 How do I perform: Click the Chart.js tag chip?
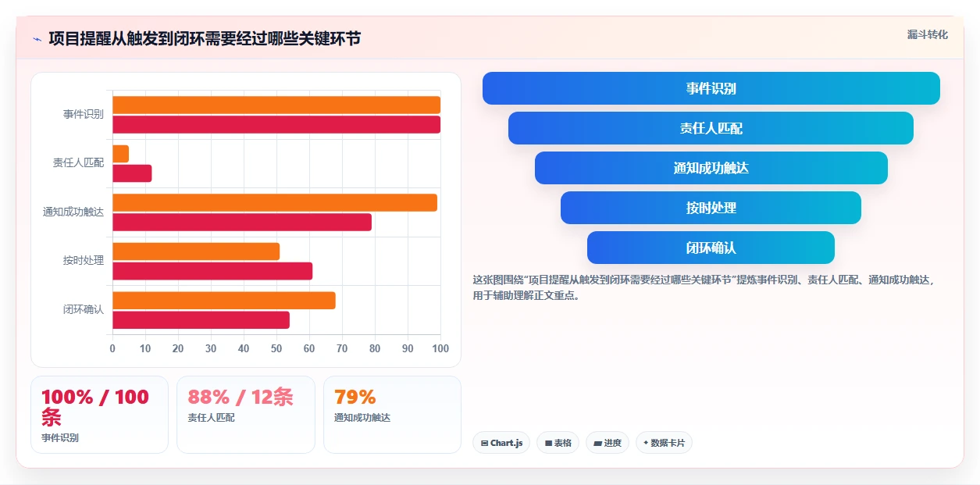pos(501,443)
